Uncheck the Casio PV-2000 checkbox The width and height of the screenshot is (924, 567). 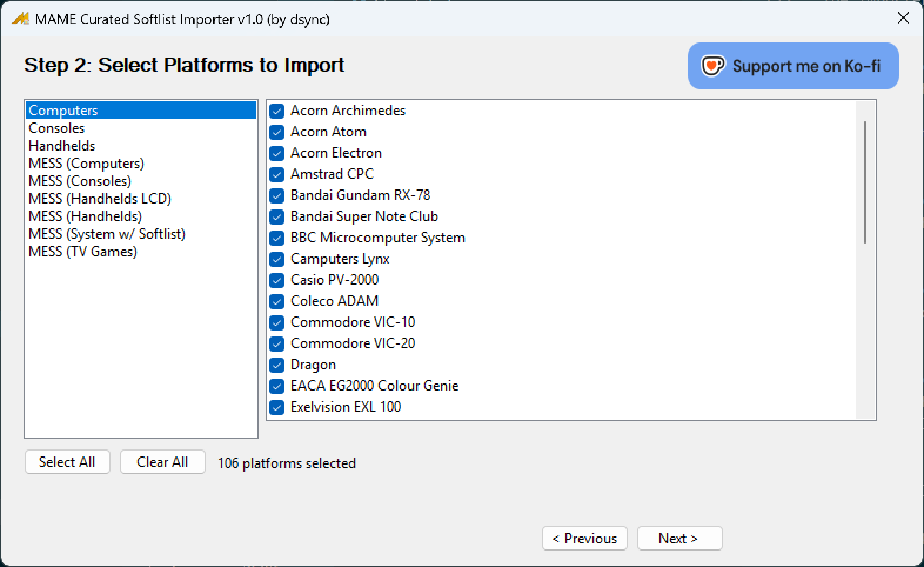click(x=277, y=281)
